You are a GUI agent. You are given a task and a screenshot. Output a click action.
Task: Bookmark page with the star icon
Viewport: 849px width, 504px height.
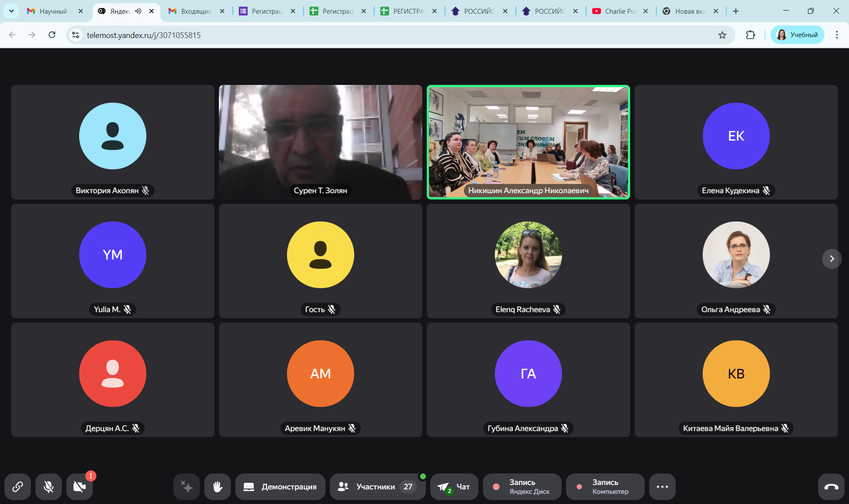[722, 35]
